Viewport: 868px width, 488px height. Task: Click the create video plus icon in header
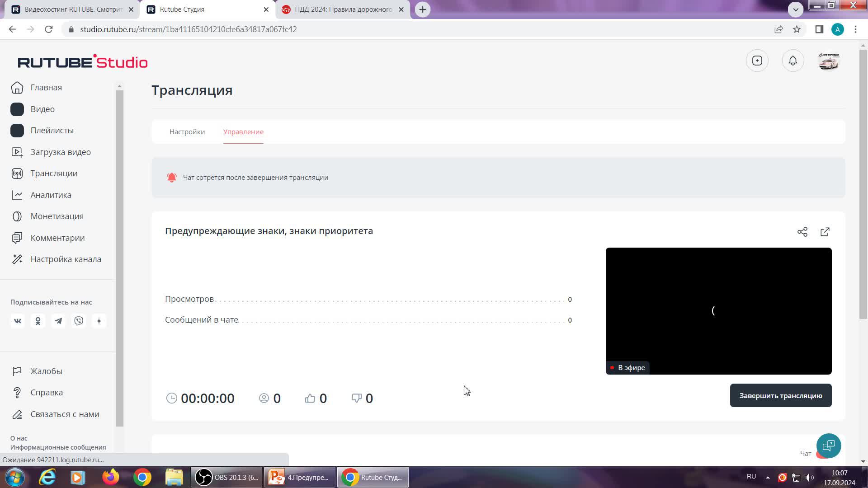pyautogui.click(x=757, y=61)
